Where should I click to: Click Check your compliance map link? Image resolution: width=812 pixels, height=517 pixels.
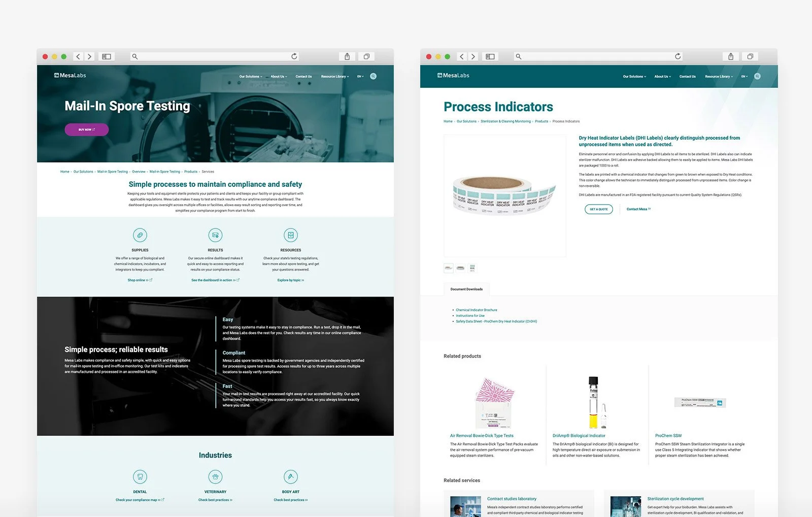coord(140,500)
